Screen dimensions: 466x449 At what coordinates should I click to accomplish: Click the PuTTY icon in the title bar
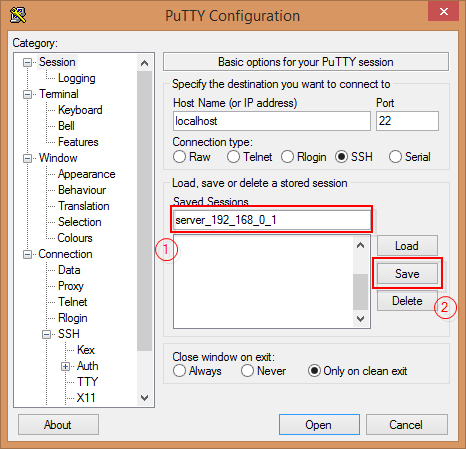coord(18,15)
